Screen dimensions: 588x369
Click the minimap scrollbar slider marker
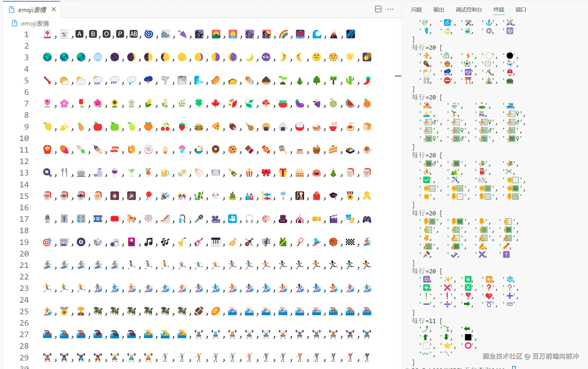pos(398,76)
